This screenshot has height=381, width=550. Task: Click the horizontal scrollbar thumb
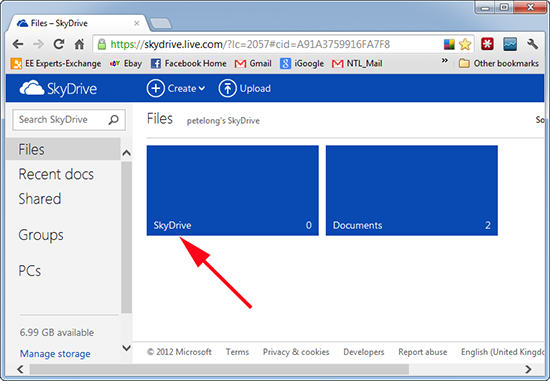click(219, 369)
